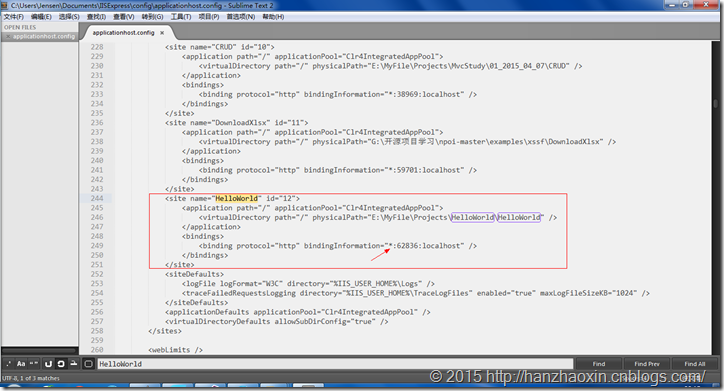
Task: Click the Find All button
Action: click(x=694, y=364)
